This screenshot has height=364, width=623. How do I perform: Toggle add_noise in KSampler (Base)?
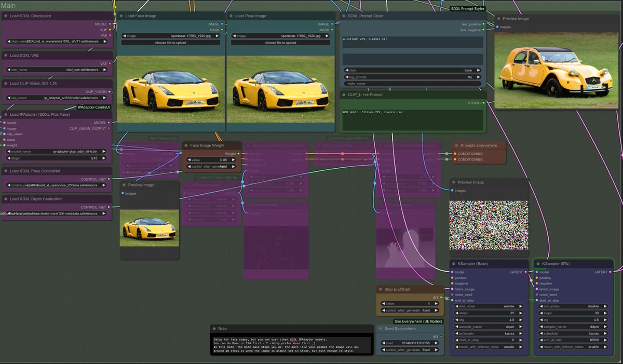click(x=488, y=306)
